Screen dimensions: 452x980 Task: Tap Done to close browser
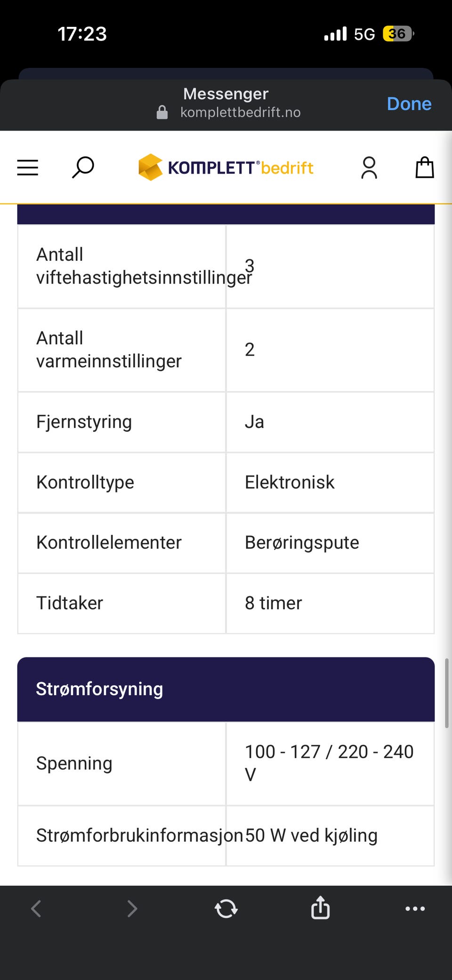pyautogui.click(x=409, y=104)
